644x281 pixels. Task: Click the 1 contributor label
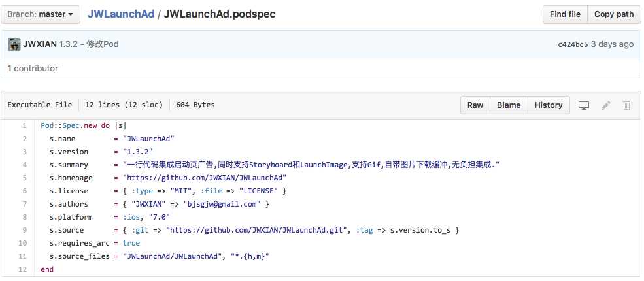(x=33, y=68)
